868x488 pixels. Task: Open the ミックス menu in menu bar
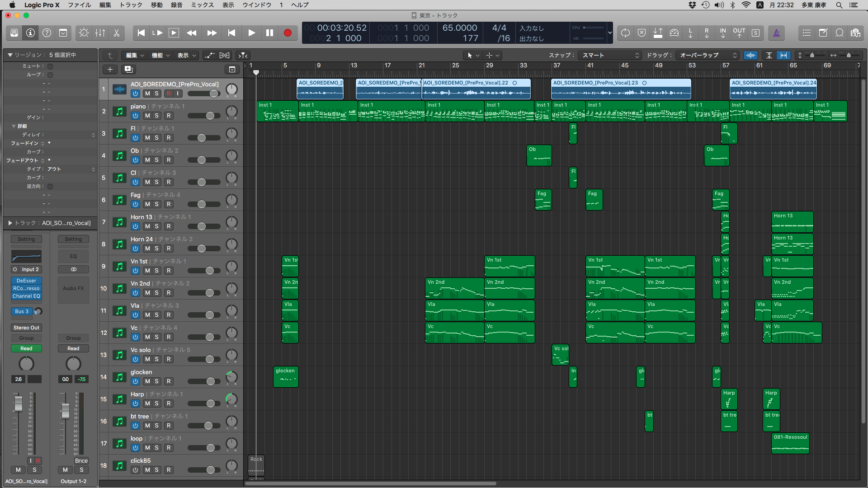202,5
